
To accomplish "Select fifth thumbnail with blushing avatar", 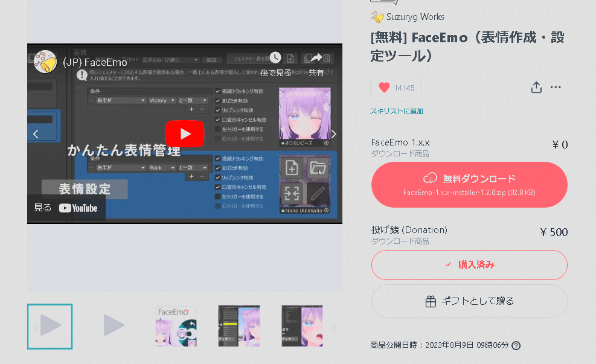I will click(302, 327).
